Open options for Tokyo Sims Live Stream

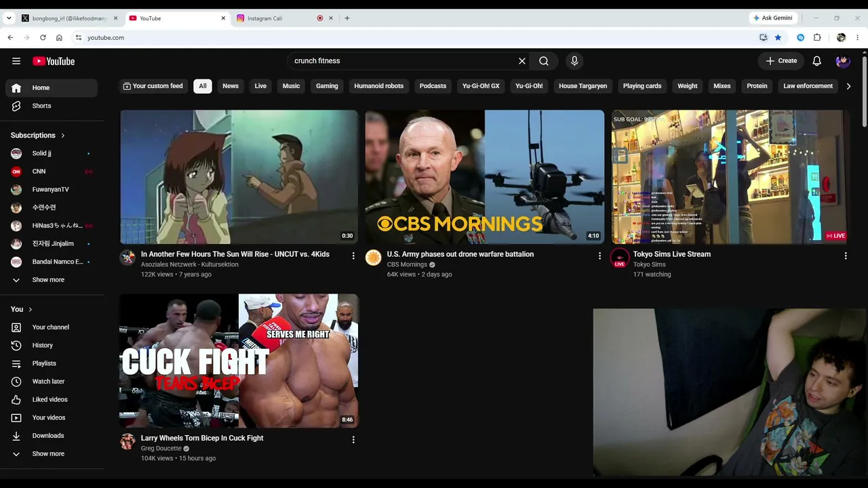pos(846,256)
